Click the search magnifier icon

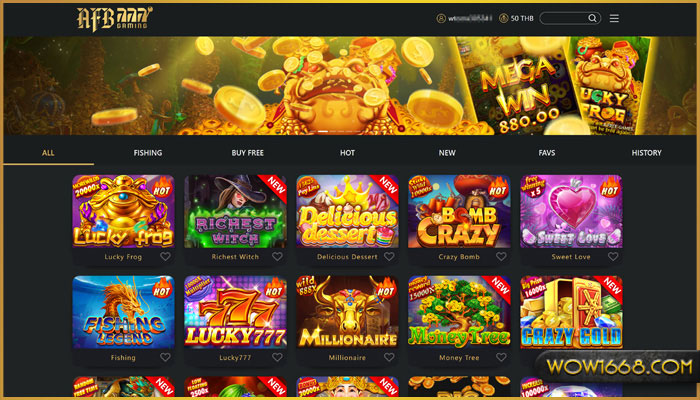(x=592, y=18)
